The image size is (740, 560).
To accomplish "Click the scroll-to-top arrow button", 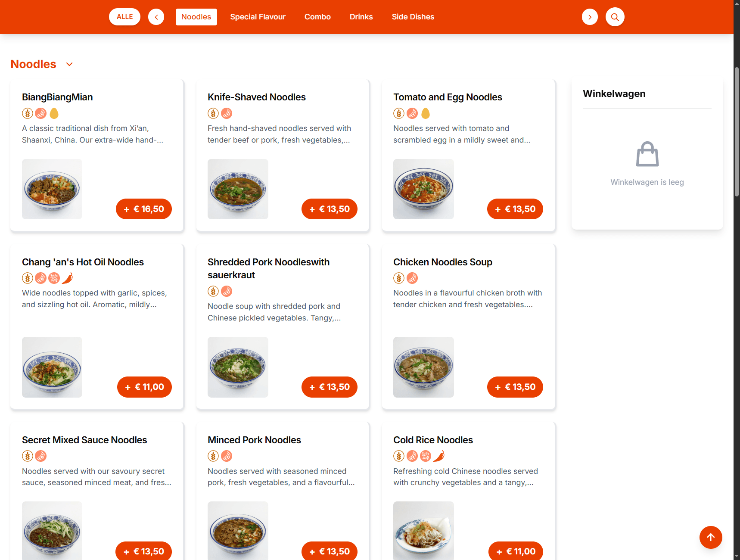I will (x=710, y=537).
